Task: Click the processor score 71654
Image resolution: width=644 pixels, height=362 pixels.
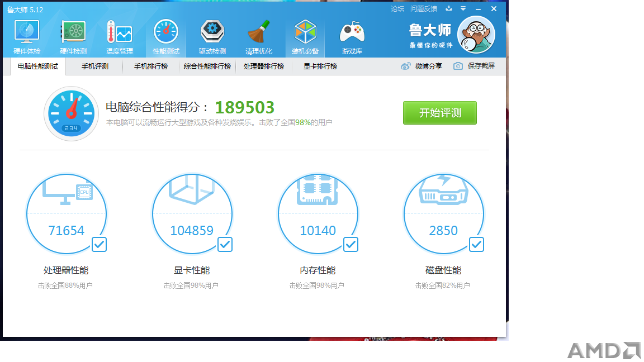Action: (x=66, y=231)
